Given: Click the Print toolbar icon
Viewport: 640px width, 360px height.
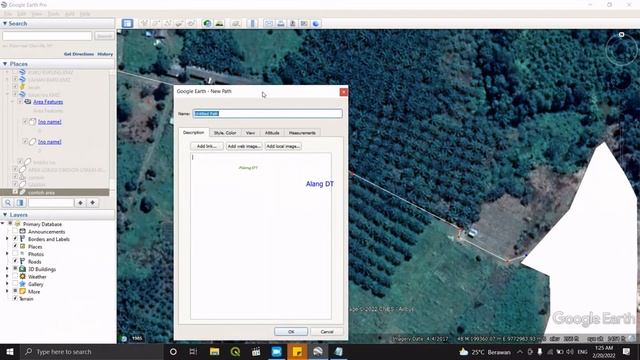Looking at the screenshot, I should (x=280, y=23).
